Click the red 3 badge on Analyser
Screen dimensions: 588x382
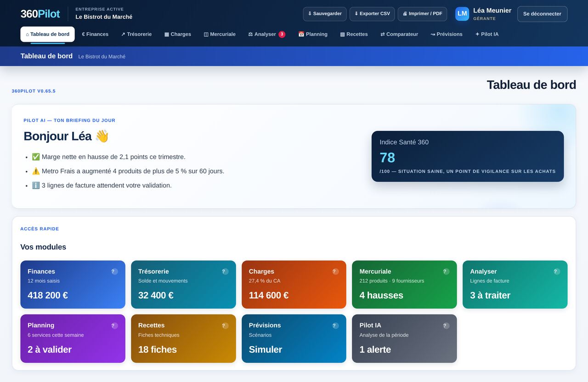click(282, 34)
